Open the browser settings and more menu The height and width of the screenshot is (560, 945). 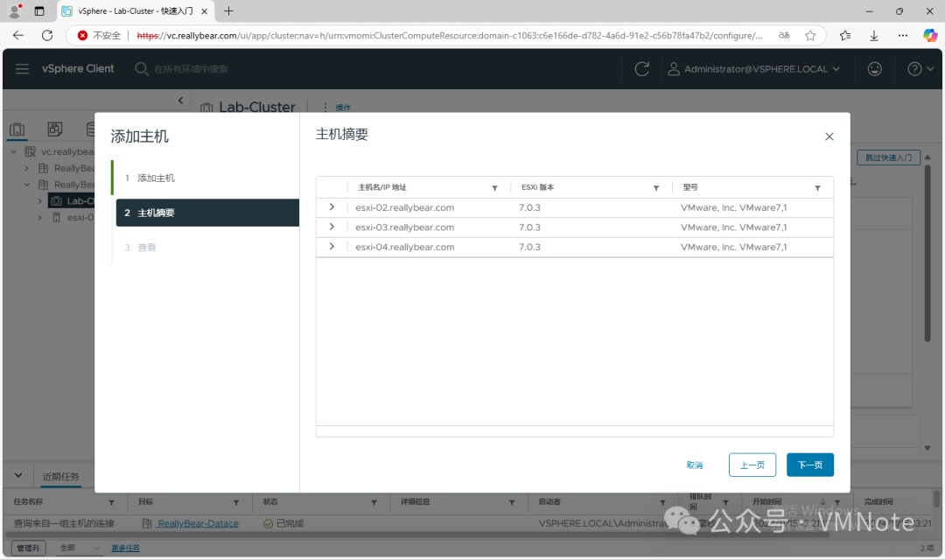click(903, 36)
